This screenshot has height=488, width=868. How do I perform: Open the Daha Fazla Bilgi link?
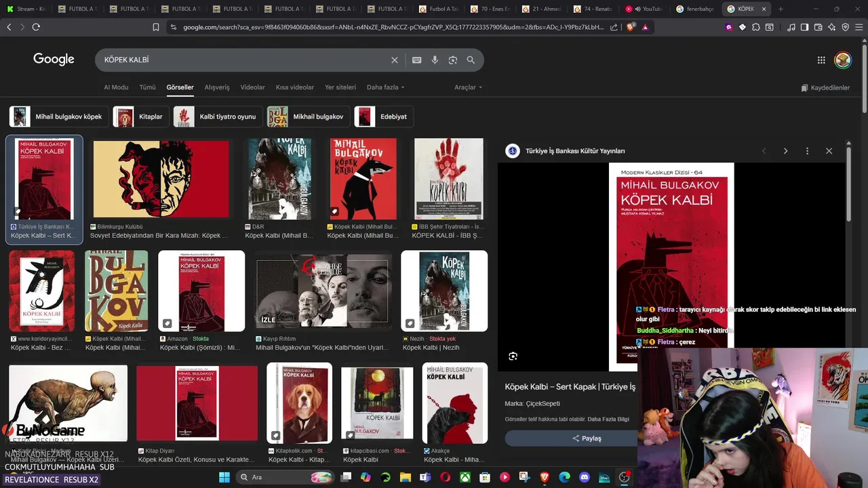click(608, 420)
